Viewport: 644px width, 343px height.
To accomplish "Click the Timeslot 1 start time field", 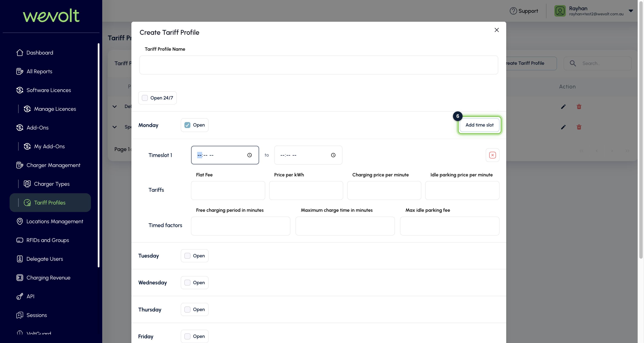I will (x=225, y=155).
